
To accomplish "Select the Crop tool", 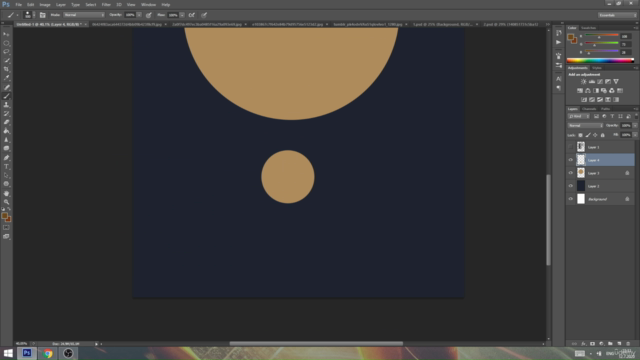I will [x=7, y=69].
